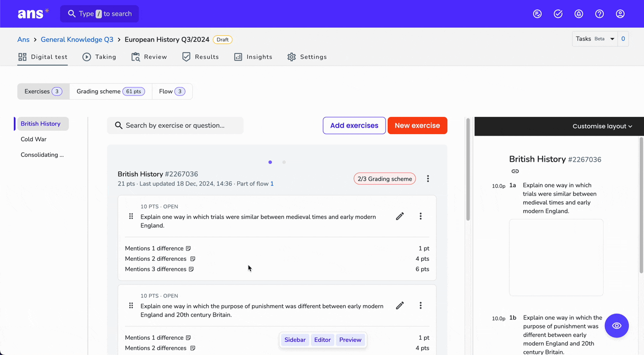Click the 6 pts value

(x=423, y=269)
